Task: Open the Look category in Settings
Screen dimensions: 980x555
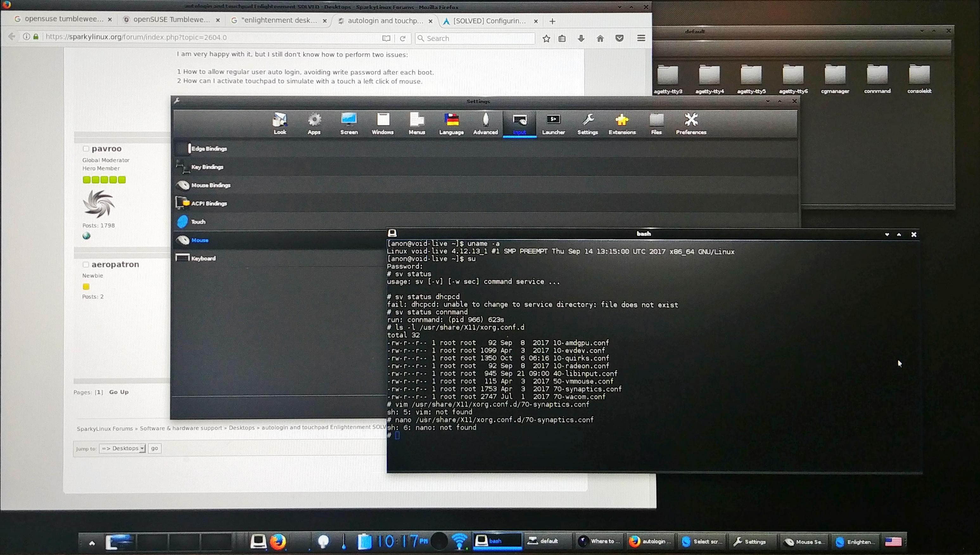Action: [x=280, y=124]
